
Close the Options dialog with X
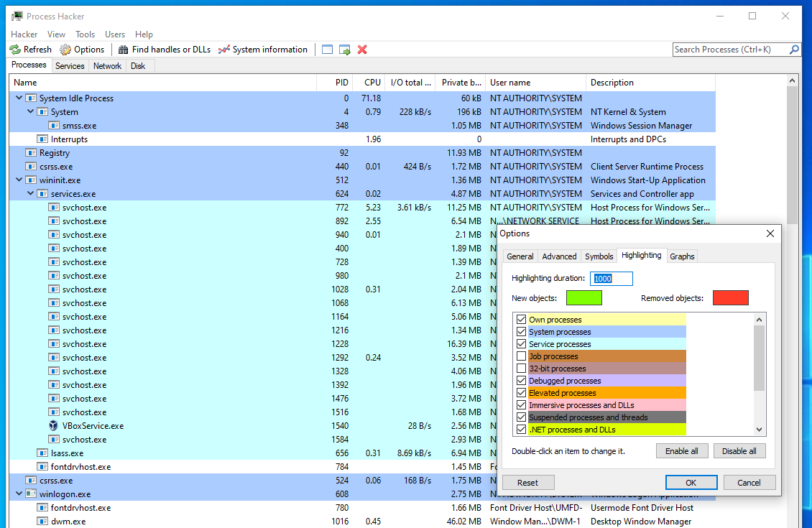(770, 233)
